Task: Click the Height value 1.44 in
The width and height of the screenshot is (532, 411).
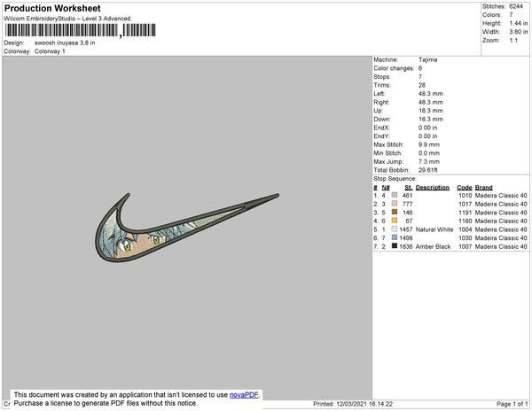Action: pos(519,23)
